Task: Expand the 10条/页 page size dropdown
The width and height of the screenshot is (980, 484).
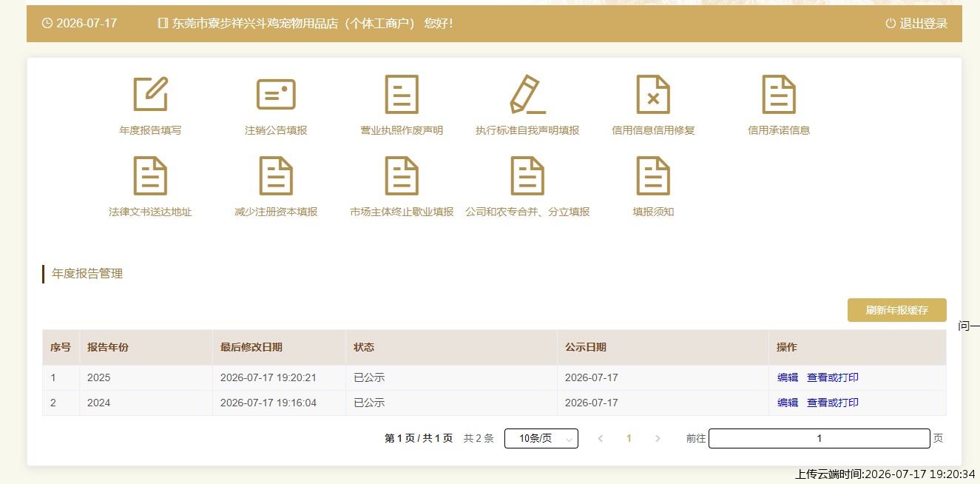Action: (x=541, y=438)
